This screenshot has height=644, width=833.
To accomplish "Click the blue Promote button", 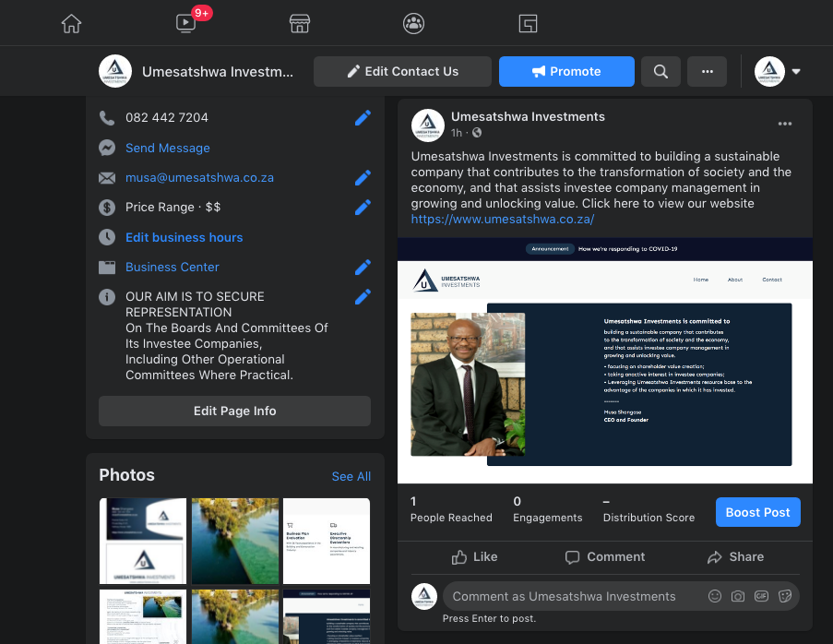I will click(x=566, y=71).
